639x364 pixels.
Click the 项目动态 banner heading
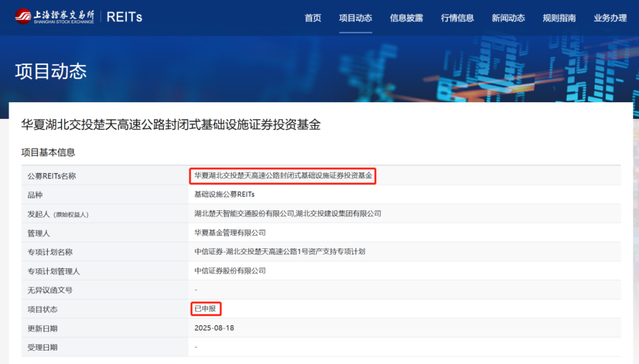coord(51,71)
